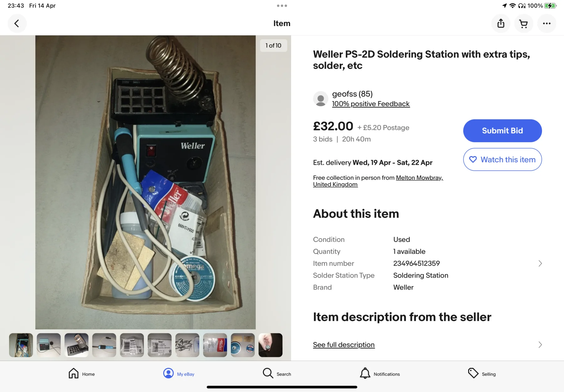Viewport: 564px width, 392px height.
Task: Expand item specifics using the chevron
Action: pos(540,264)
